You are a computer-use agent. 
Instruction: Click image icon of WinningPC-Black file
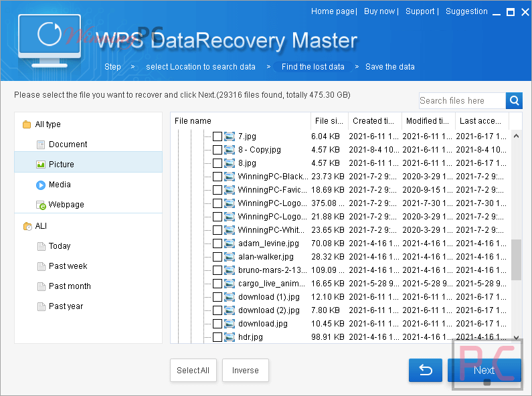(x=230, y=177)
